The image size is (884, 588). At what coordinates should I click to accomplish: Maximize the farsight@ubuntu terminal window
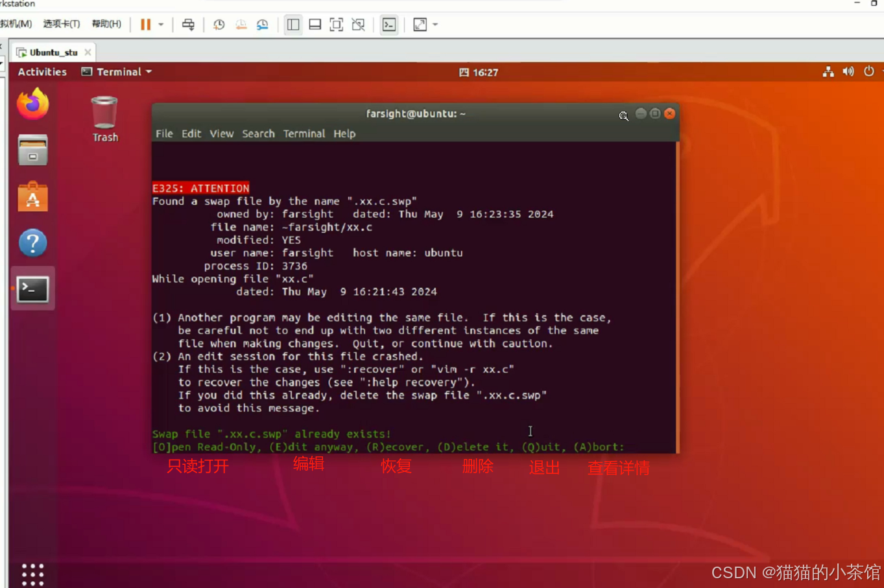(x=655, y=113)
